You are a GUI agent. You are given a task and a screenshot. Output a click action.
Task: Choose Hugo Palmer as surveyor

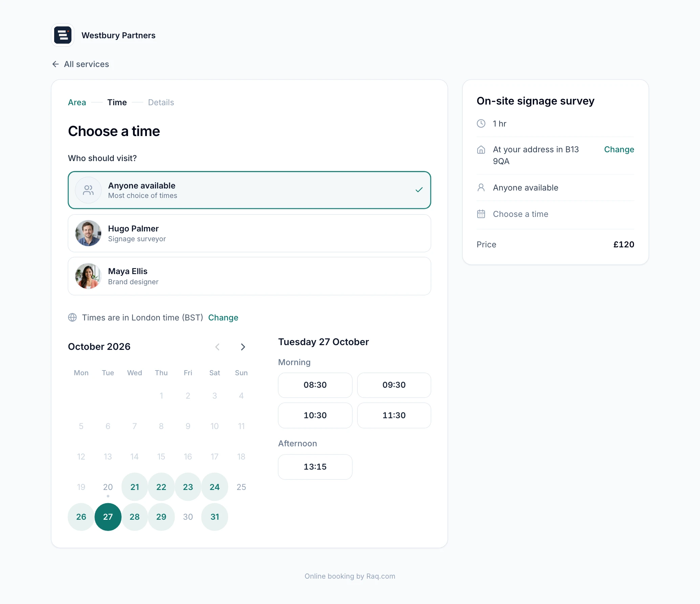(249, 233)
